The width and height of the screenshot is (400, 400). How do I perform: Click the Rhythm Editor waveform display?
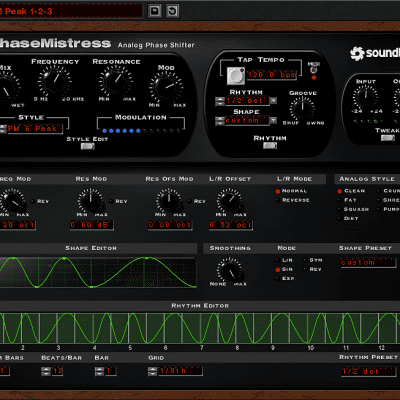(x=200, y=328)
